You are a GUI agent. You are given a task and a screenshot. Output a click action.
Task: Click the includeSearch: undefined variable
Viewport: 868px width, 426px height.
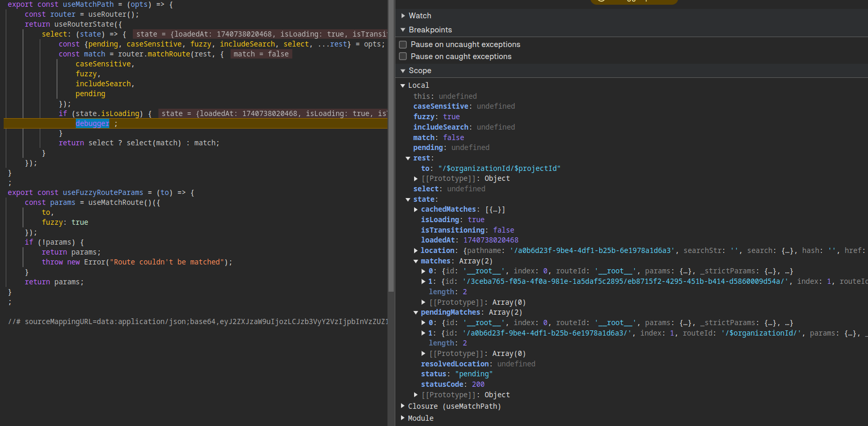[x=464, y=128]
